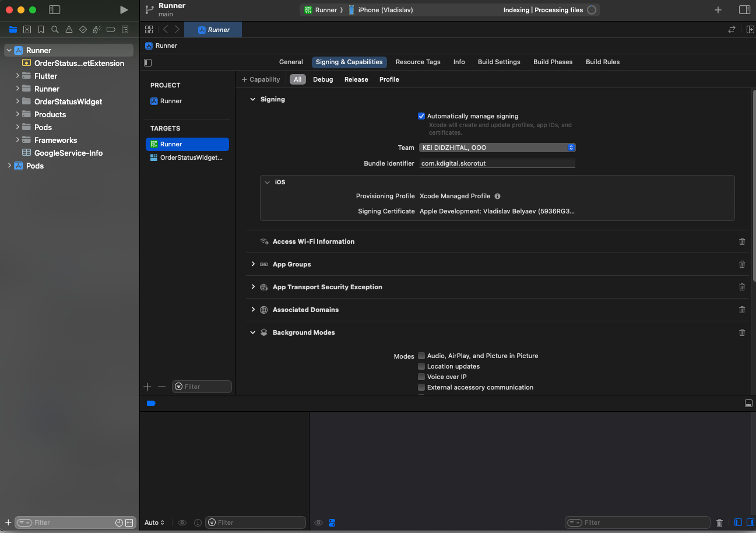Delete the Background Modes capability
Image resolution: width=756 pixels, height=533 pixels.
click(742, 332)
